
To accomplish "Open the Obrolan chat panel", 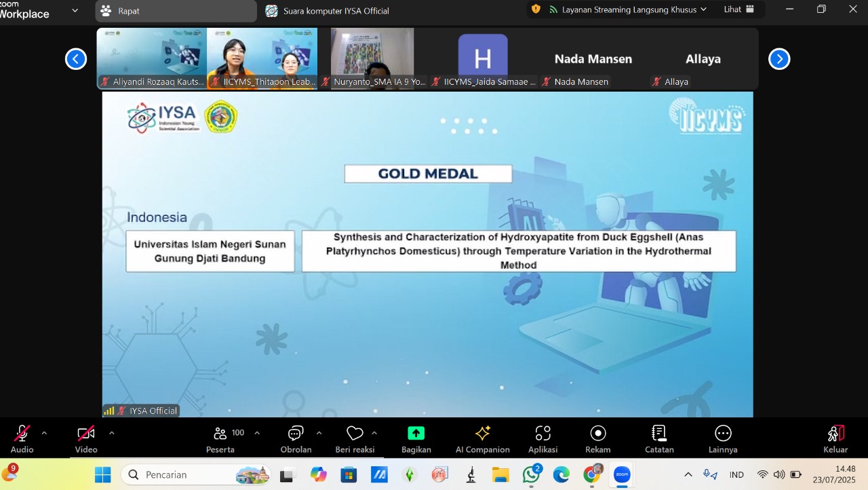I will tap(296, 434).
